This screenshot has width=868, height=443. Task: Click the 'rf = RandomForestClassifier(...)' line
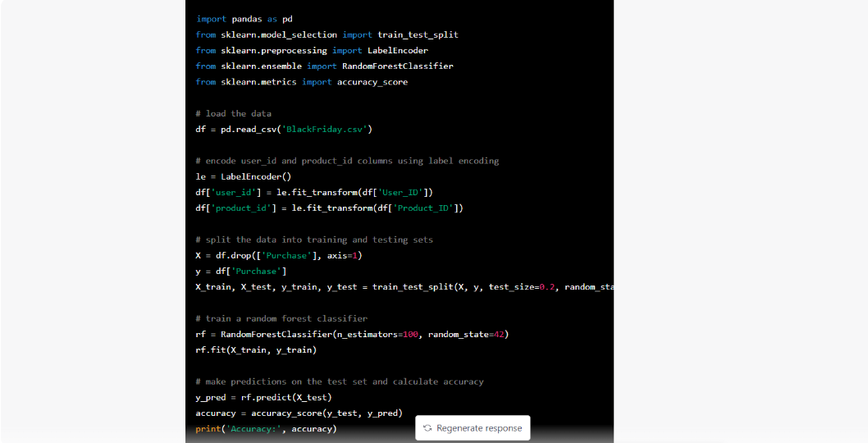[x=352, y=335]
